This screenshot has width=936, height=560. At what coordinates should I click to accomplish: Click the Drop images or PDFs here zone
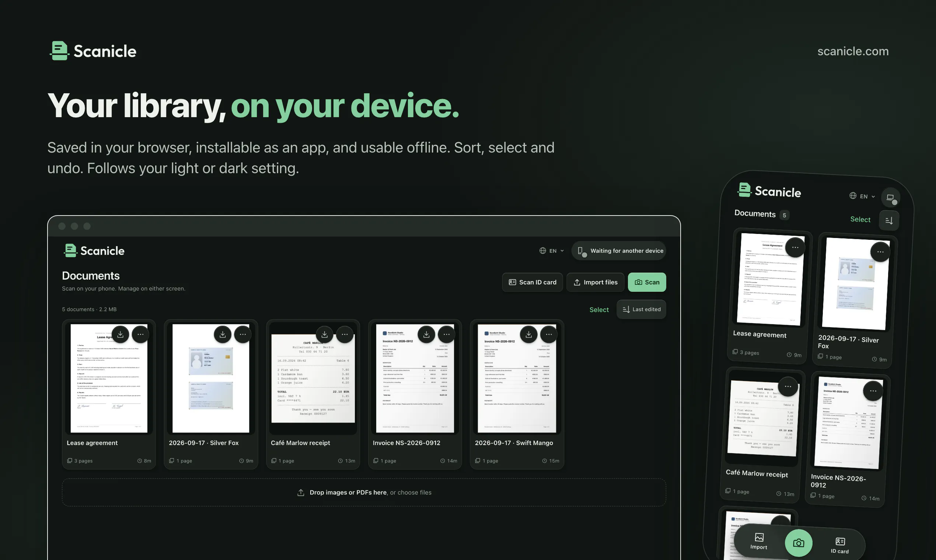point(364,493)
